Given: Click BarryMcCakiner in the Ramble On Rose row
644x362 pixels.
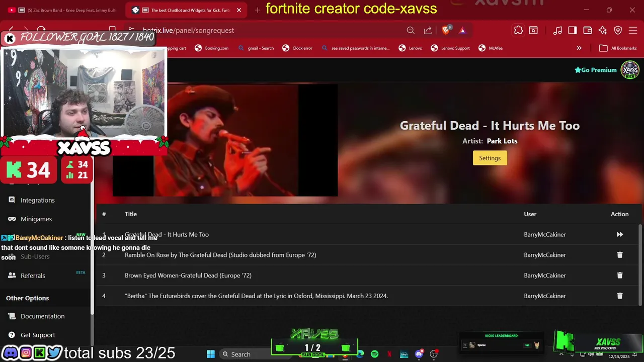Looking at the screenshot, I should point(545,255).
